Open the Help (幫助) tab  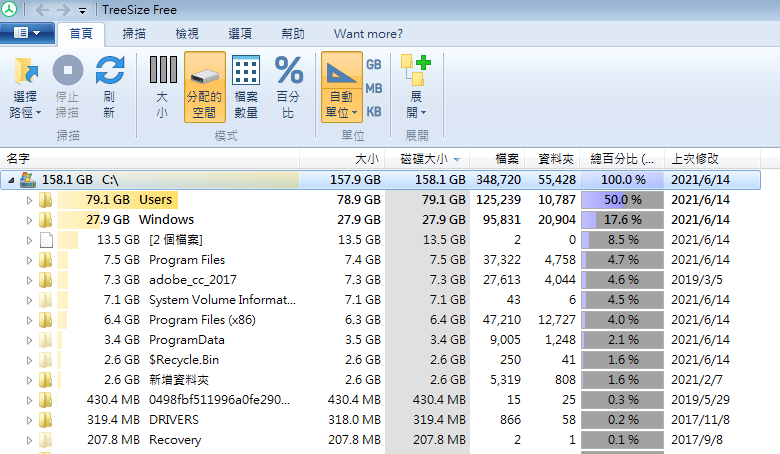click(292, 34)
